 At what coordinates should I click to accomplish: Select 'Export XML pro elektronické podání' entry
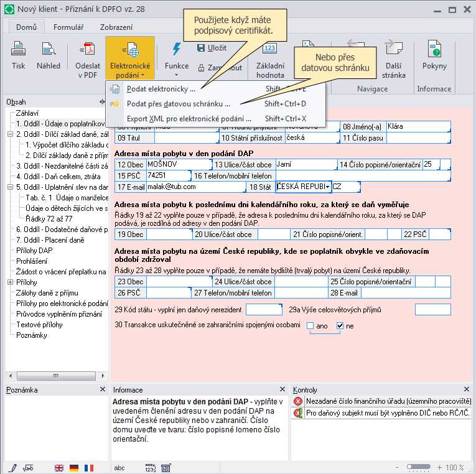[x=189, y=119]
